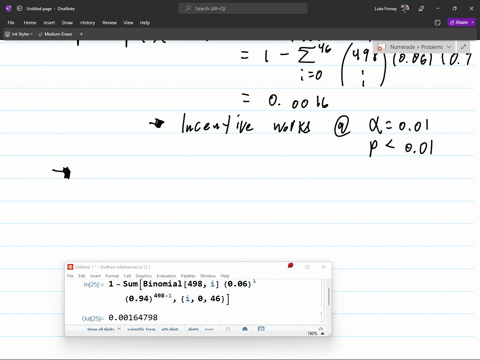Open the Palettes menu in Mathematica
This screenshot has width=480, height=360.
188,276
